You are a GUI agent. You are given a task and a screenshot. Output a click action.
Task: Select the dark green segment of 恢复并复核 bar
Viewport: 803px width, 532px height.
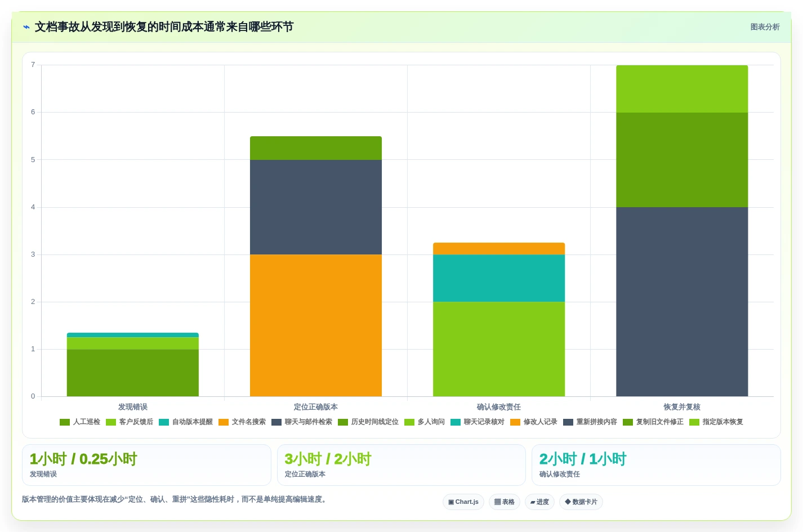tap(682, 160)
